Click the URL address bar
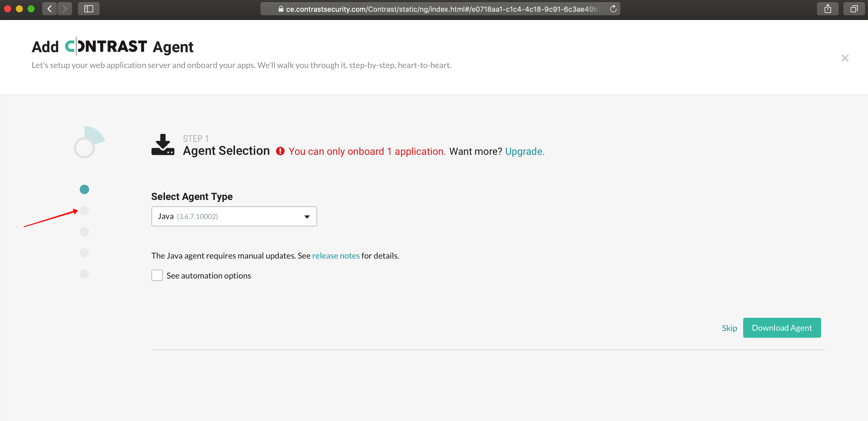 pos(440,9)
